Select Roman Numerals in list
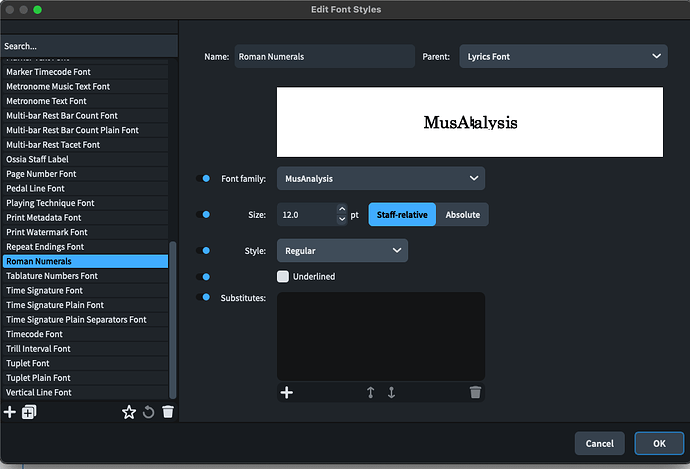690x469 pixels. [x=85, y=261]
